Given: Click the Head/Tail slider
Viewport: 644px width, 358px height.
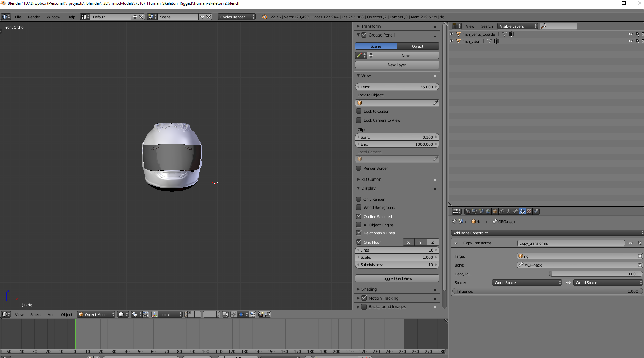Looking at the screenshot, I should click(596, 274).
